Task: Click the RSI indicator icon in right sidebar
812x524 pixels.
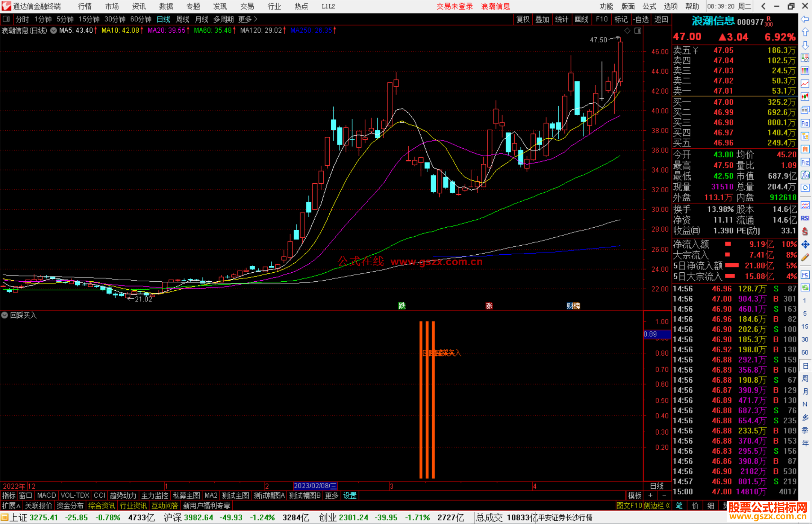Action: click(805, 218)
